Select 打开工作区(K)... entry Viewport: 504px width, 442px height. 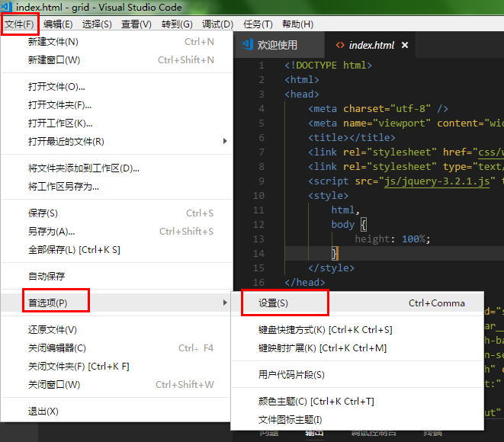(117, 123)
